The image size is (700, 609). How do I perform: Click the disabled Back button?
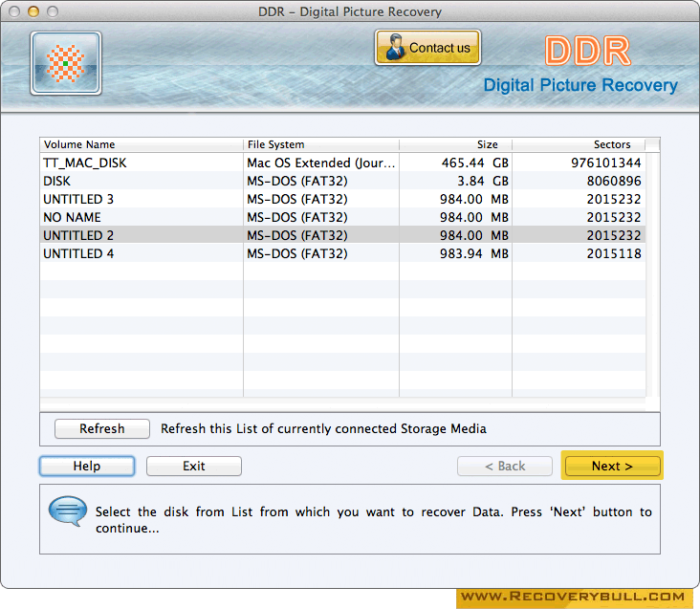pyautogui.click(x=505, y=466)
